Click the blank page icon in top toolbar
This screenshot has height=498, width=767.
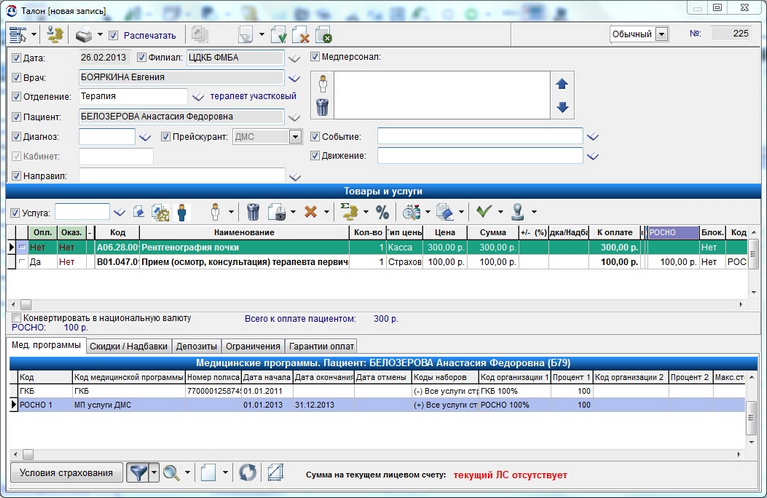tap(245, 35)
